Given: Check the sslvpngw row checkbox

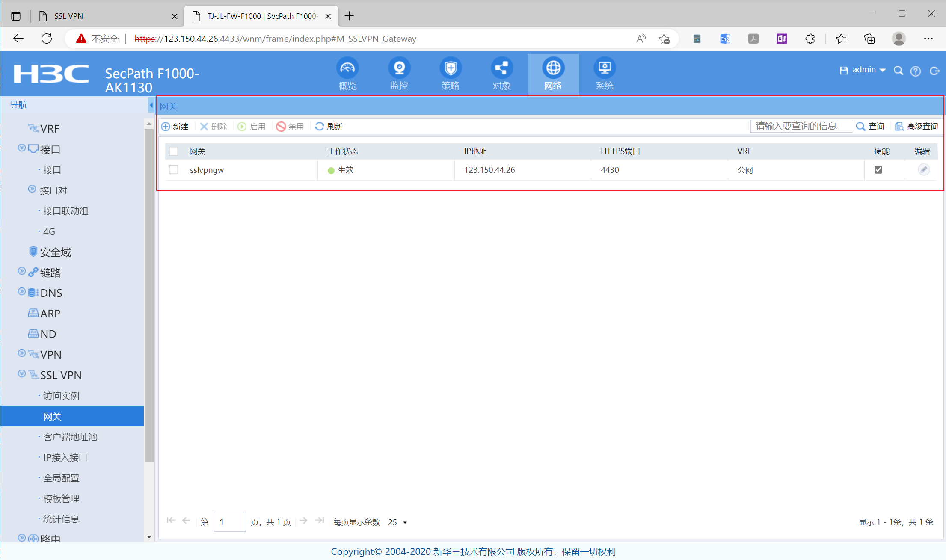Looking at the screenshot, I should point(173,170).
